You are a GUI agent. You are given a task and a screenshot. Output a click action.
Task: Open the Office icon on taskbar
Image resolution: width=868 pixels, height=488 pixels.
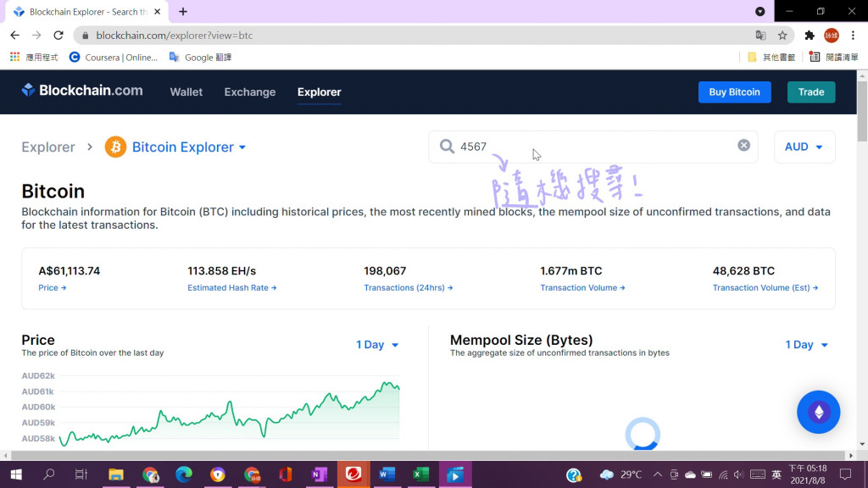click(285, 474)
